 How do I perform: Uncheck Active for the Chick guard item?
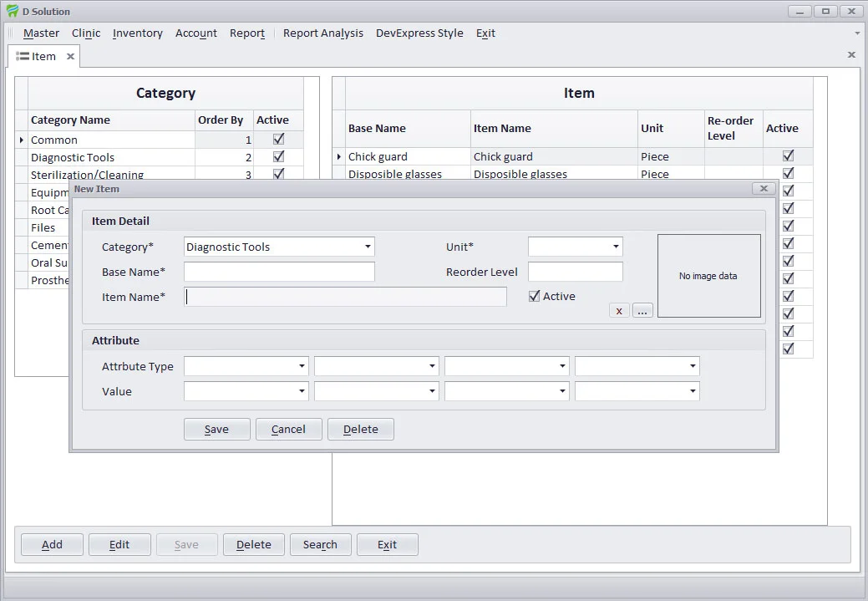pos(788,156)
